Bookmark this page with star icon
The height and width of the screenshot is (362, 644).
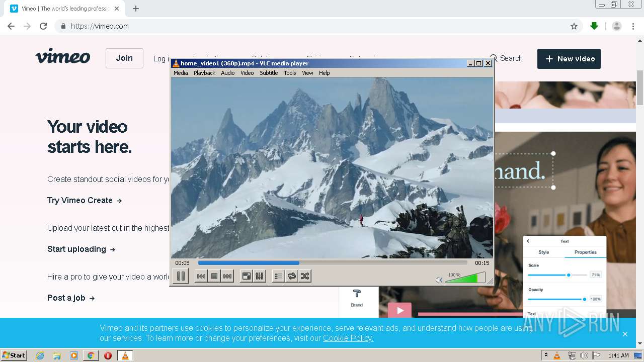coord(574,26)
